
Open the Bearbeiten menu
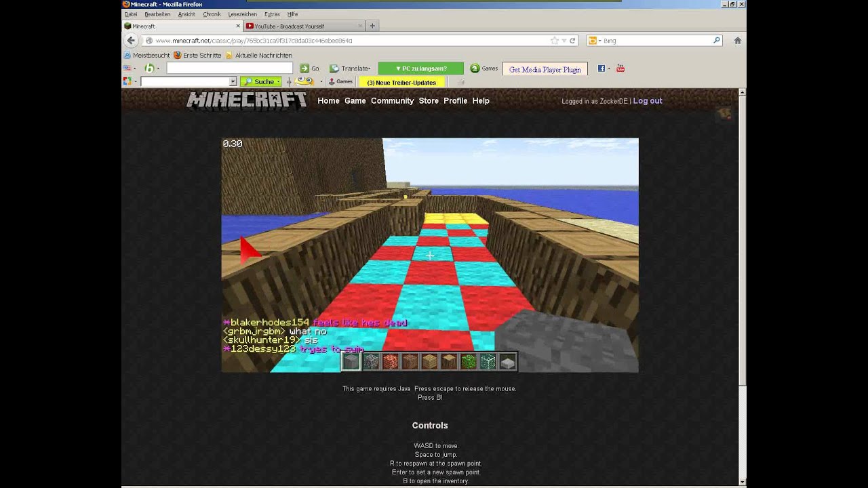[157, 14]
